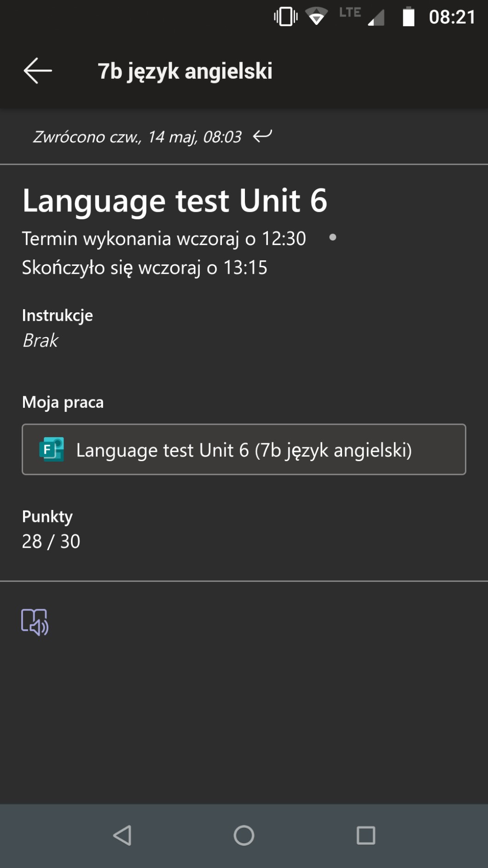Tap the Termin wykonania due date line
This screenshot has width=488, height=868.
164,239
